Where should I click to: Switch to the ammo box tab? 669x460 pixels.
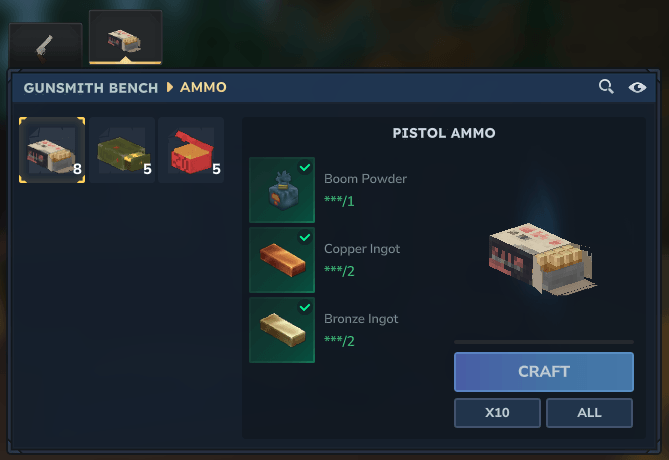125,38
